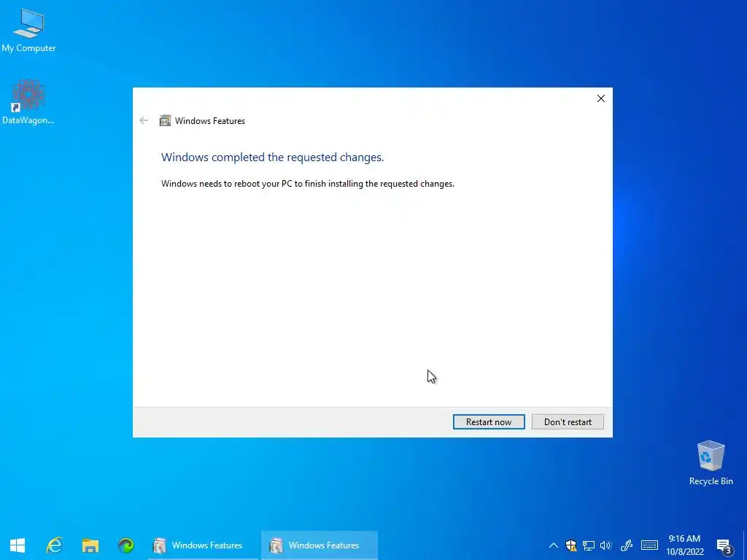
Task: Show hidden system tray icons
Action: pyautogui.click(x=554, y=545)
